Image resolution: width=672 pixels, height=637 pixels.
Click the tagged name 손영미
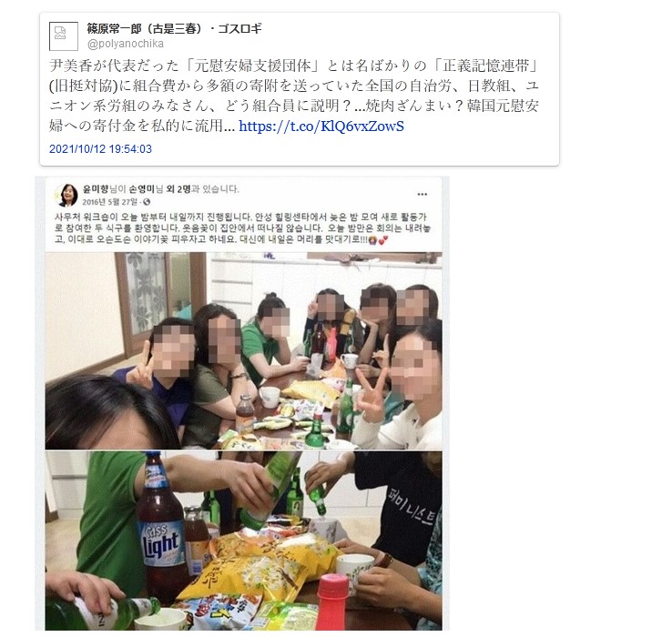[141, 189]
